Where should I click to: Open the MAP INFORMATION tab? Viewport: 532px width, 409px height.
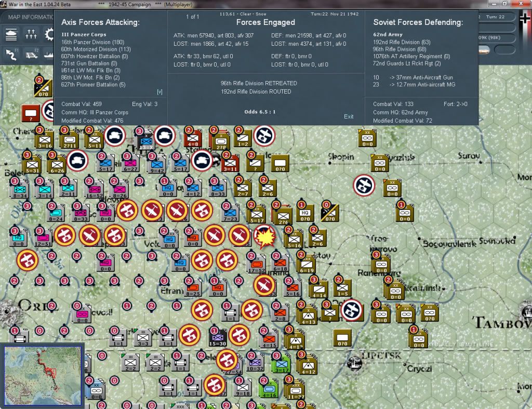[30, 17]
